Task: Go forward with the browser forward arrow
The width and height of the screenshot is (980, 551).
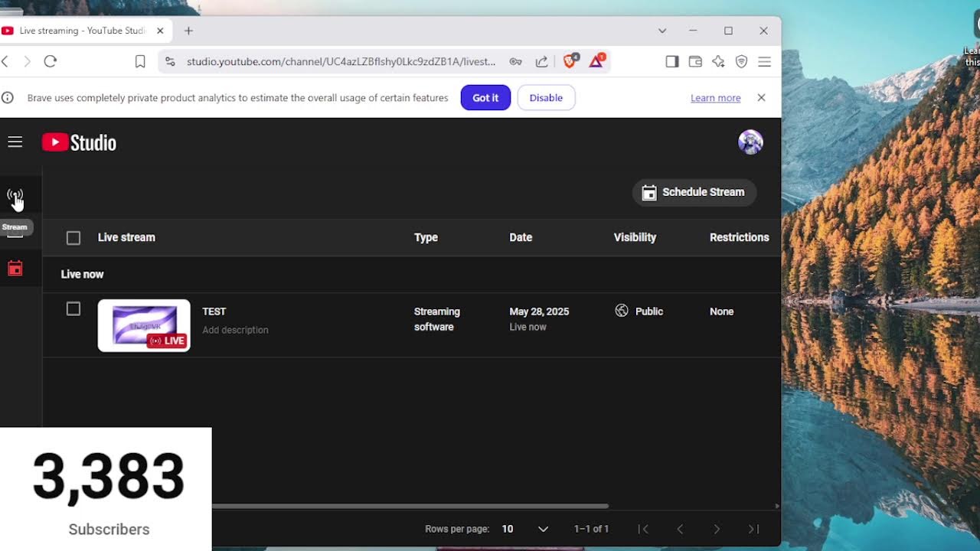Action: click(28, 61)
